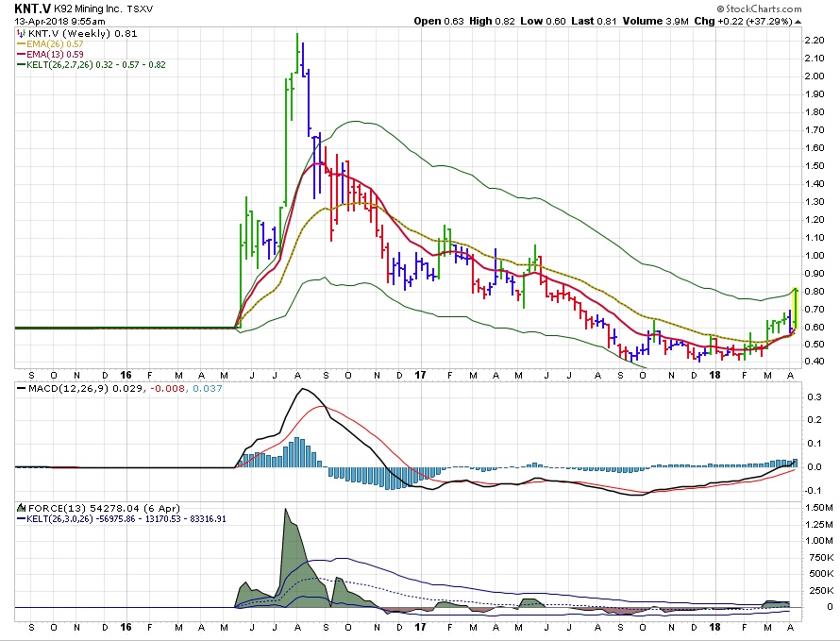Click the blue KELT line swatch in Force legend

click(x=22, y=519)
